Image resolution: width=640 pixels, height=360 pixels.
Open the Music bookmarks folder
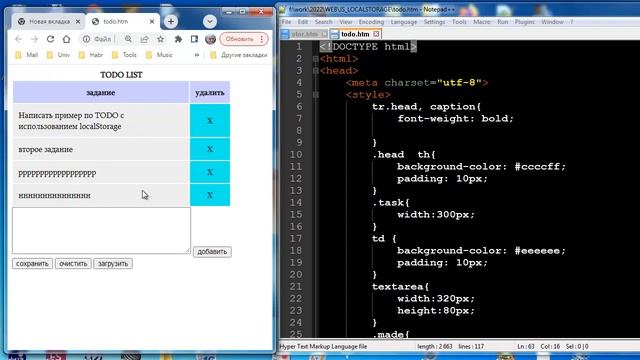(x=159, y=55)
